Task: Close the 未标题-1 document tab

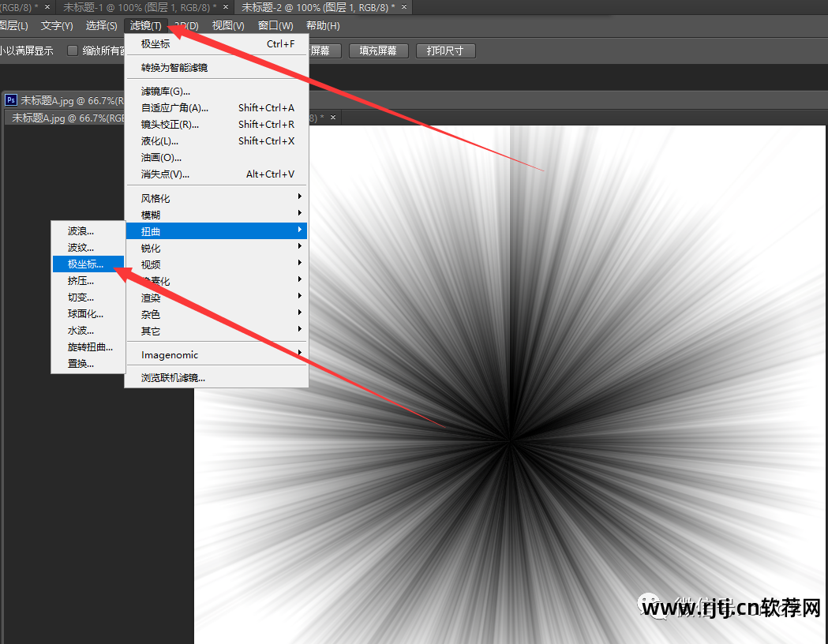Action: point(226,7)
